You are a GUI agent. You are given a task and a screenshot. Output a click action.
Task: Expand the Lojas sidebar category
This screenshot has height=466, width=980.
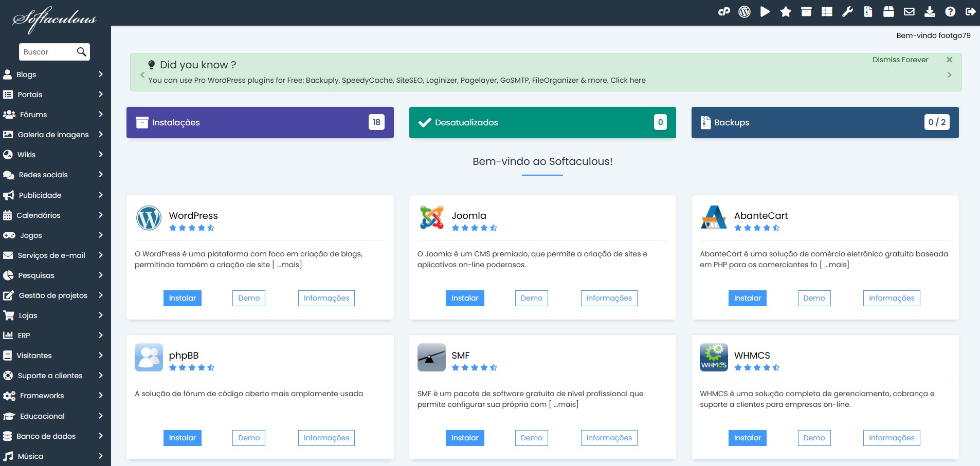[x=53, y=315]
